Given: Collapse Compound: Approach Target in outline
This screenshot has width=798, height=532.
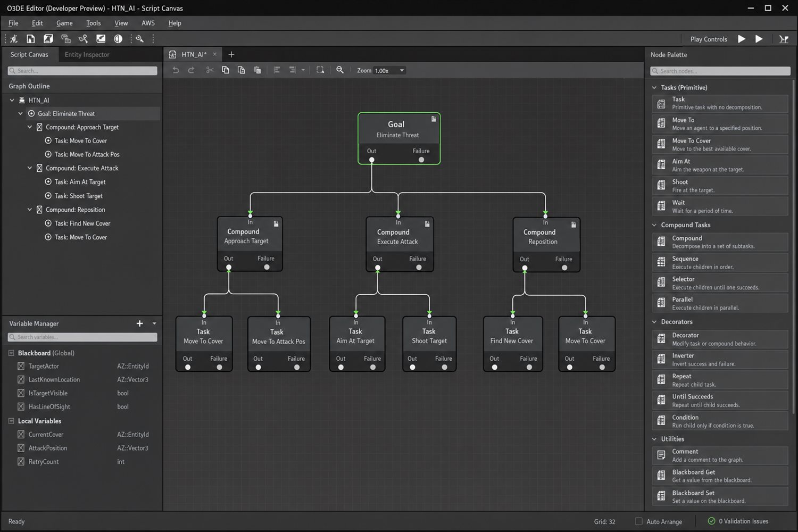Looking at the screenshot, I should click(x=30, y=127).
